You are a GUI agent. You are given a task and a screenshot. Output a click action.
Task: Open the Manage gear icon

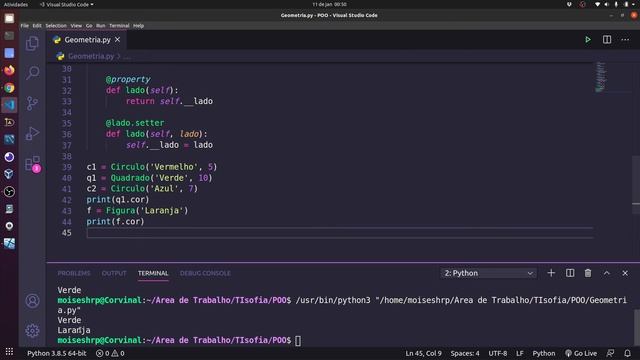(32, 330)
